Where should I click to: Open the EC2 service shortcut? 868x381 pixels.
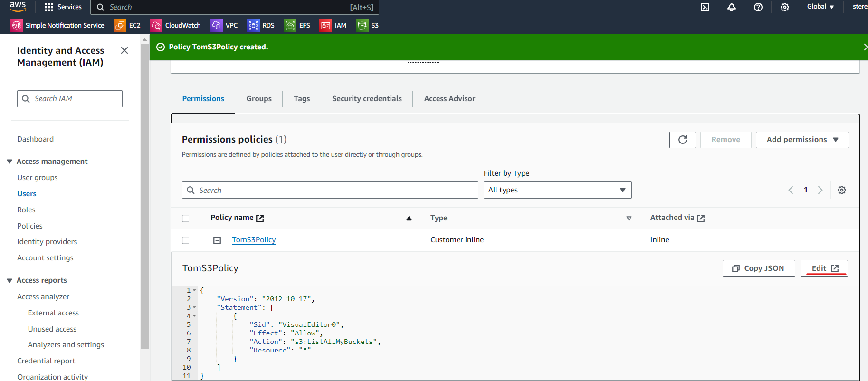[x=127, y=25]
